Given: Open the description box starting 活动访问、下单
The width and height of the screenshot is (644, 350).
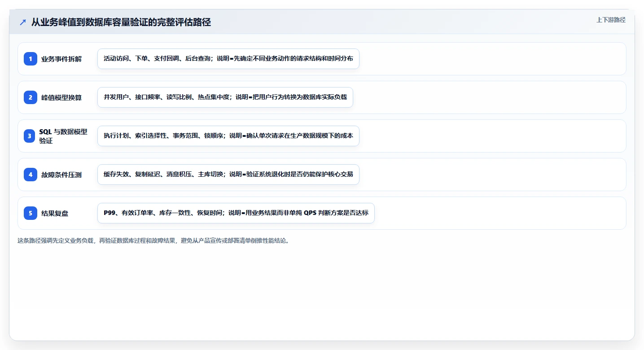Looking at the screenshot, I should click(x=228, y=59).
